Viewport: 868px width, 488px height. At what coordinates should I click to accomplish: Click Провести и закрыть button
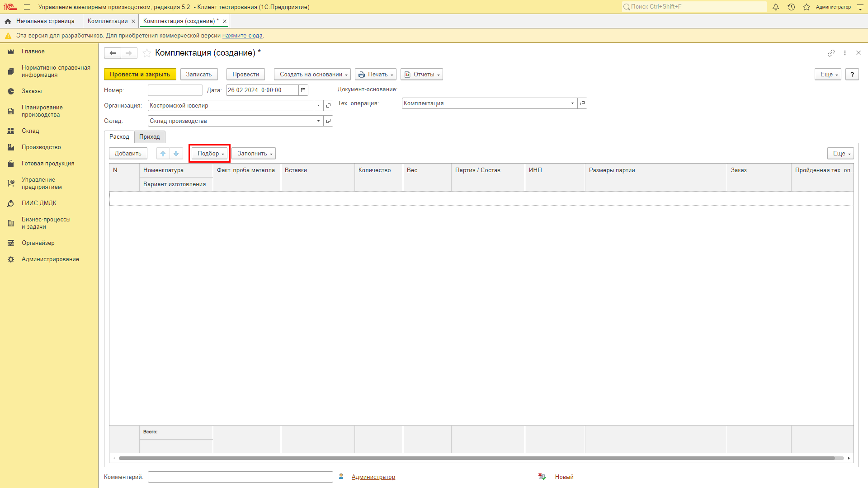140,74
